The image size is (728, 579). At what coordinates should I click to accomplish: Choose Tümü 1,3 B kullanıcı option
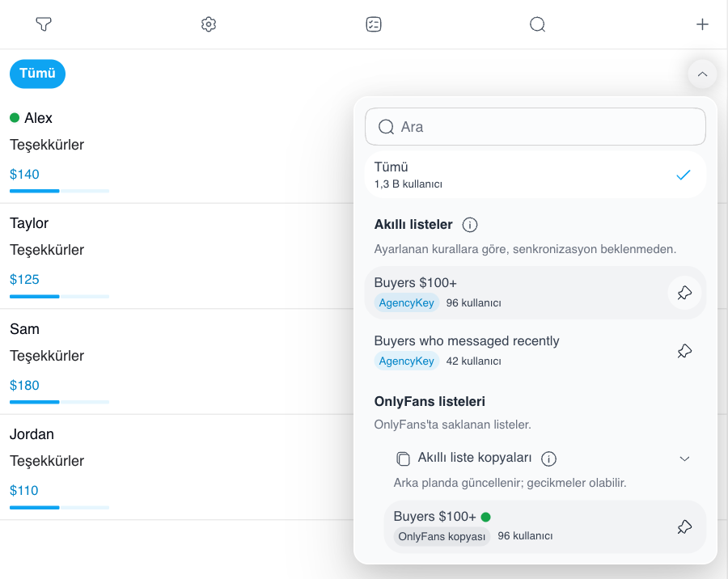(x=535, y=175)
